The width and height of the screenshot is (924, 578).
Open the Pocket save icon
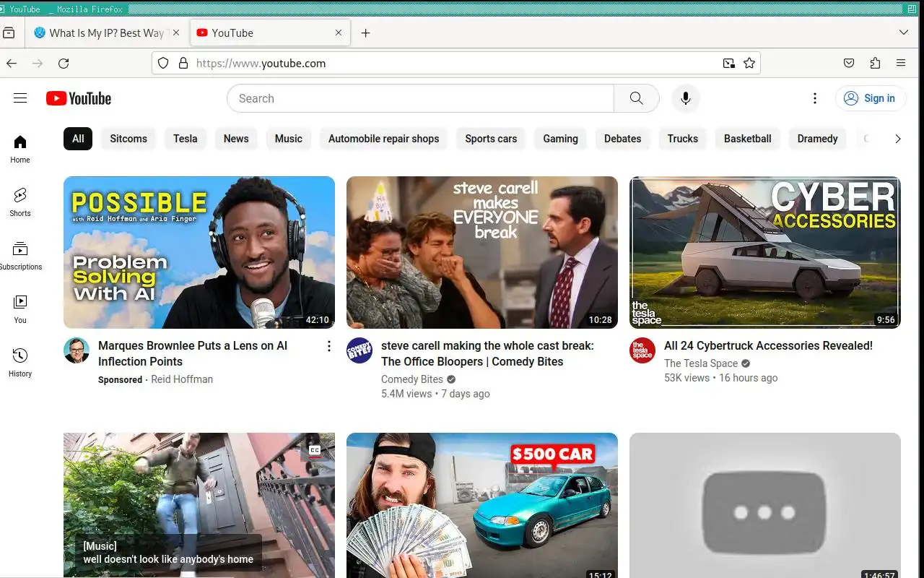849,64
